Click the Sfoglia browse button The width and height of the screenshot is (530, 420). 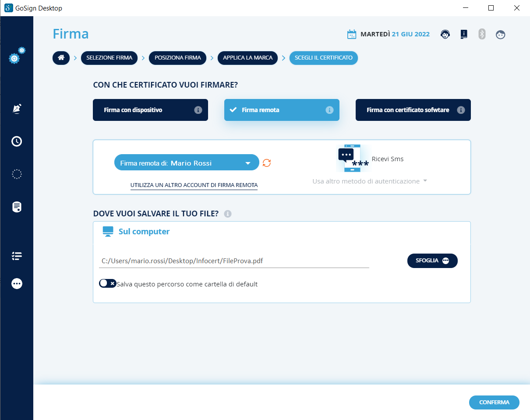(433, 261)
